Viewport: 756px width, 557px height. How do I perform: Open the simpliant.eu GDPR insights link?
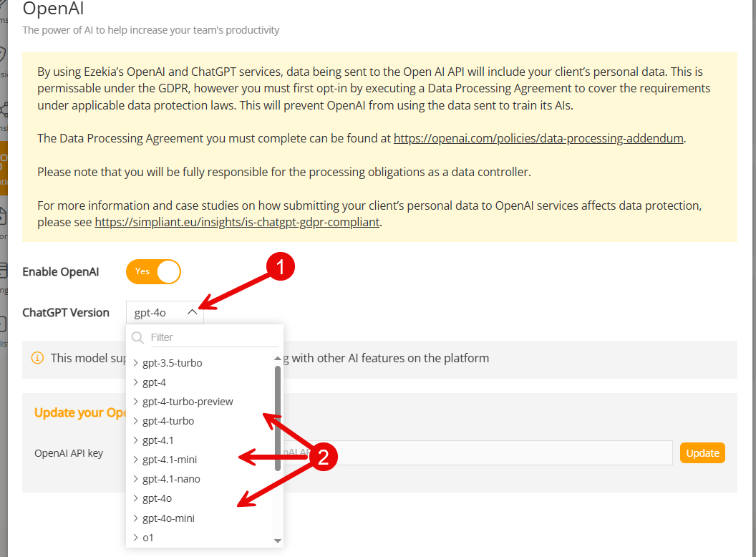[237, 223]
